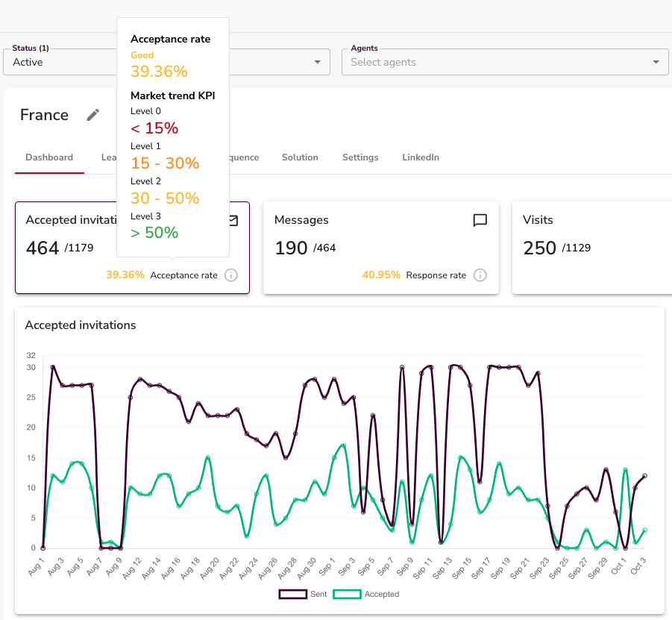Click the Accepted line peak near Sep 2
672x620 pixels.
click(x=343, y=445)
